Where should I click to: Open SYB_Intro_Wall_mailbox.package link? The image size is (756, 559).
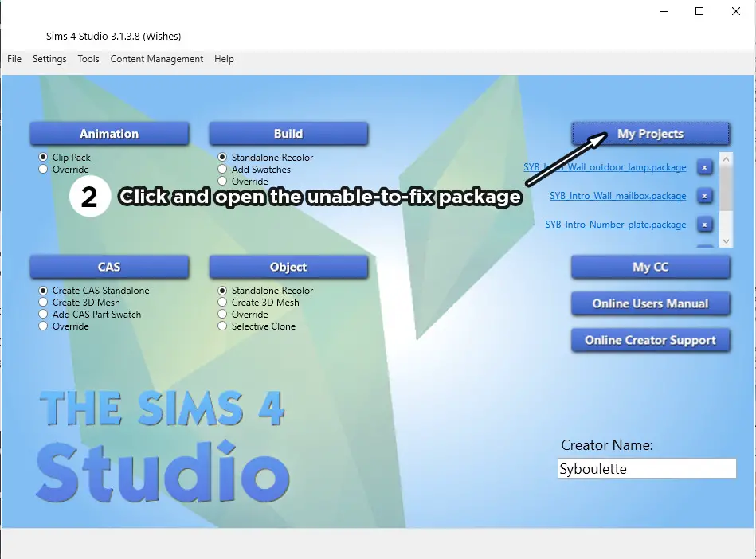click(x=617, y=196)
